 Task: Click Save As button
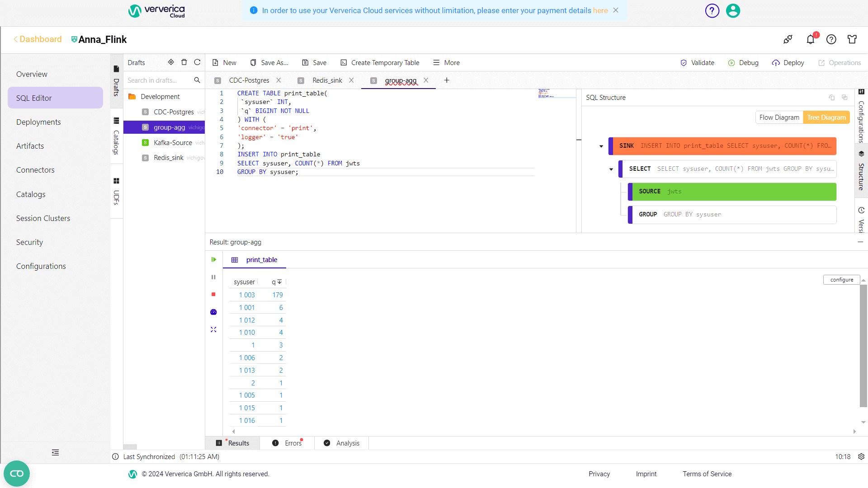pos(269,62)
